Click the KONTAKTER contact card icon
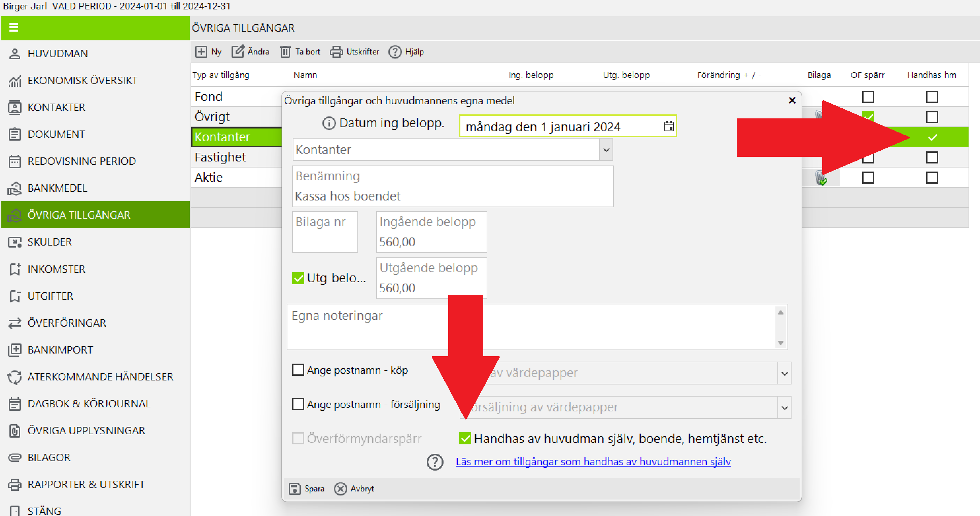 pyautogui.click(x=14, y=108)
